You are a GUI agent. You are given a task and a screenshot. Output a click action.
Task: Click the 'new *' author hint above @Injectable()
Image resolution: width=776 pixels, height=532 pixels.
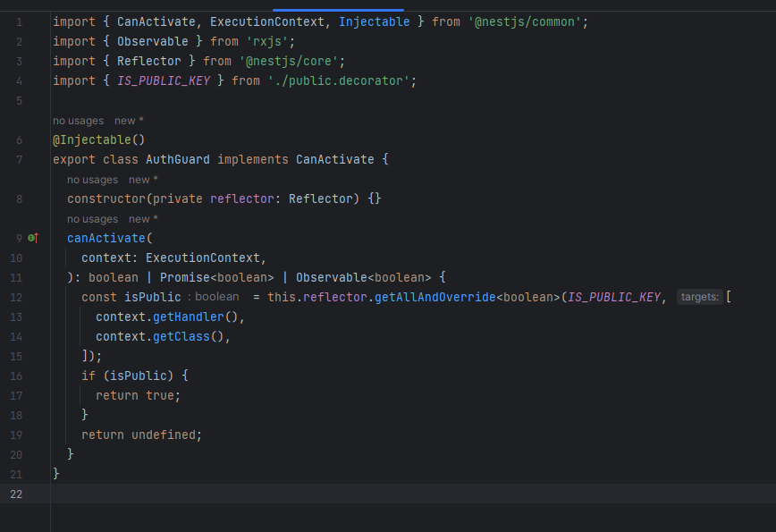(129, 121)
